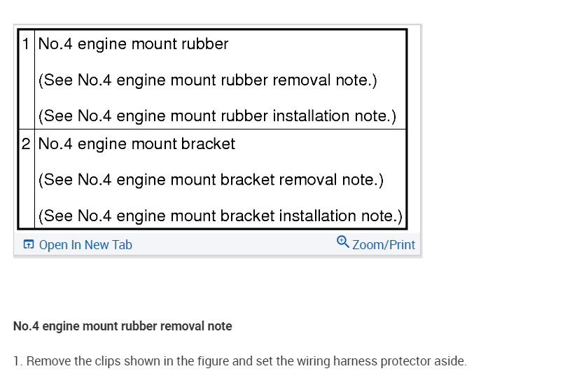Click "See No.4 engine mount bracket installation note"

pyautogui.click(x=221, y=216)
